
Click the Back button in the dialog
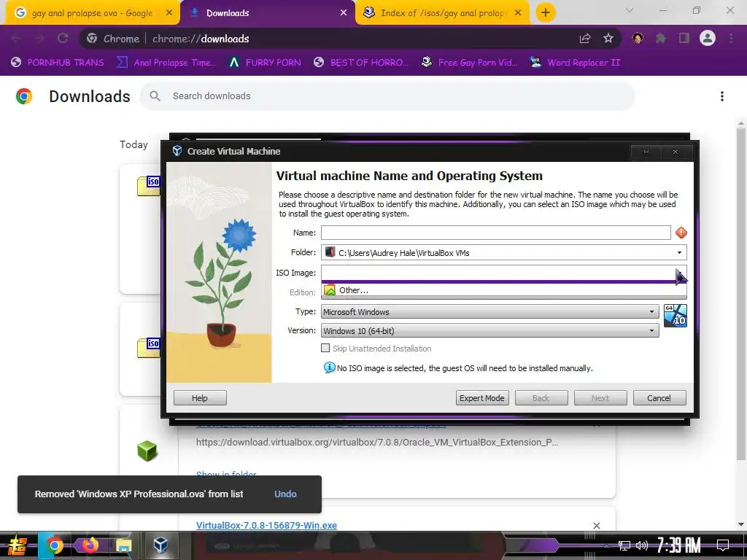(541, 397)
